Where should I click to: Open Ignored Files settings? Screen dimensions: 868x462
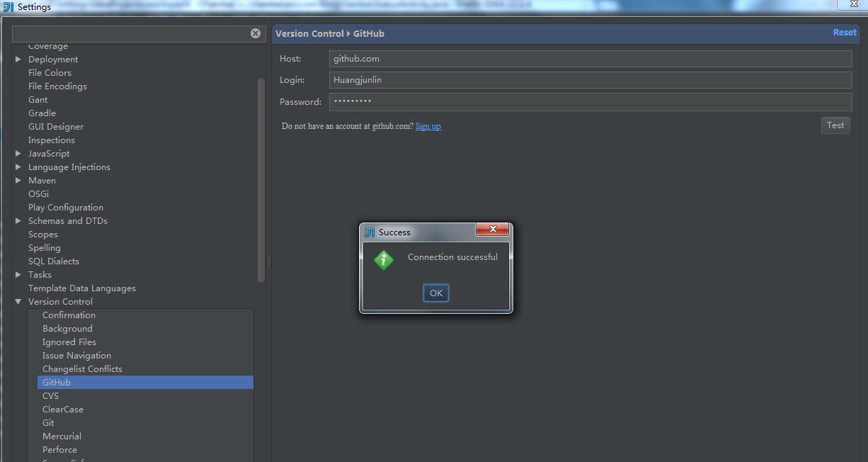(x=69, y=342)
